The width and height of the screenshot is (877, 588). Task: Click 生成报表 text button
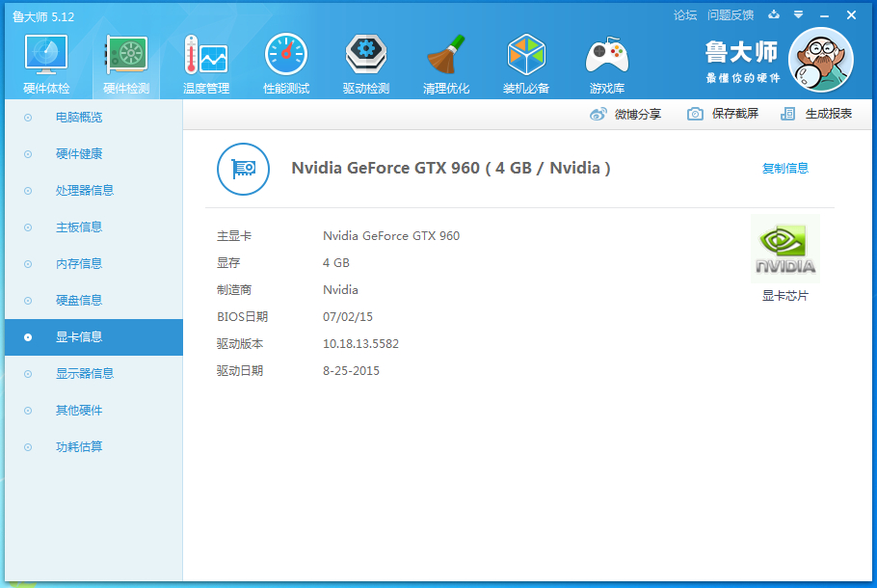pos(829,114)
